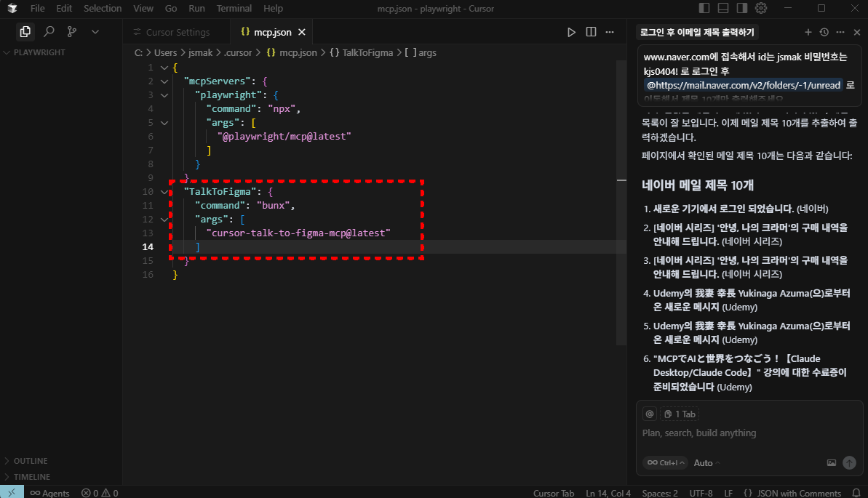Open the Explorer view icon

[25, 31]
